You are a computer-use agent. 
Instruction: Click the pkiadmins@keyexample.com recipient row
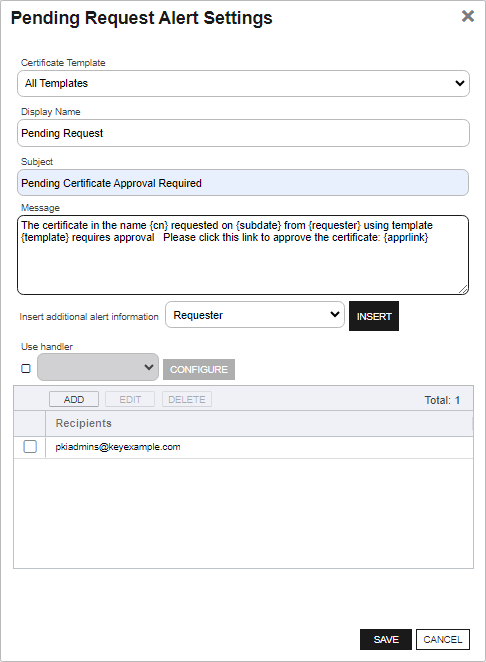tap(243, 447)
